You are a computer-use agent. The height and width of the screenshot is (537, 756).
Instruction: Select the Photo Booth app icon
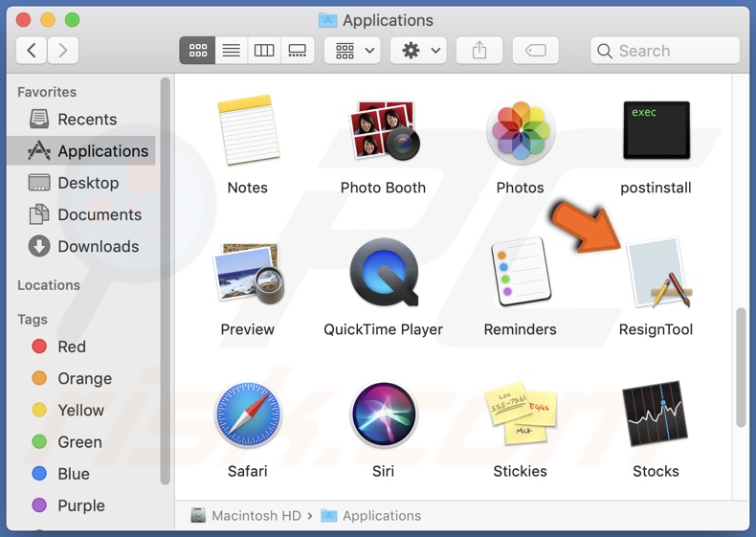tap(385, 130)
